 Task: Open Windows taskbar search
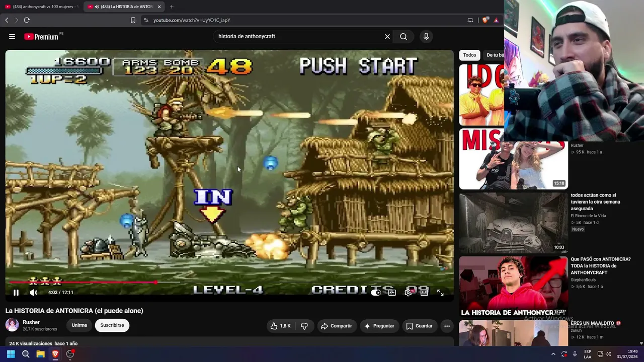(x=26, y=354)
